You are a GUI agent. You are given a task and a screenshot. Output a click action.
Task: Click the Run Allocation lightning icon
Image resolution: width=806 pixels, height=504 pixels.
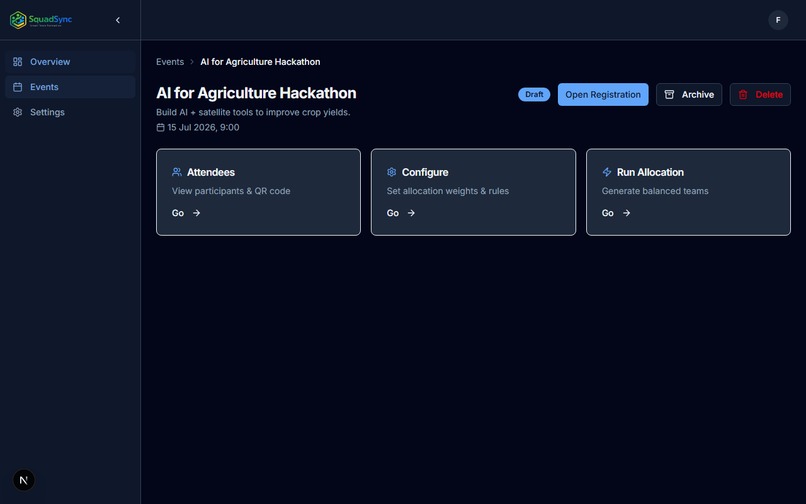pos(607,172)
